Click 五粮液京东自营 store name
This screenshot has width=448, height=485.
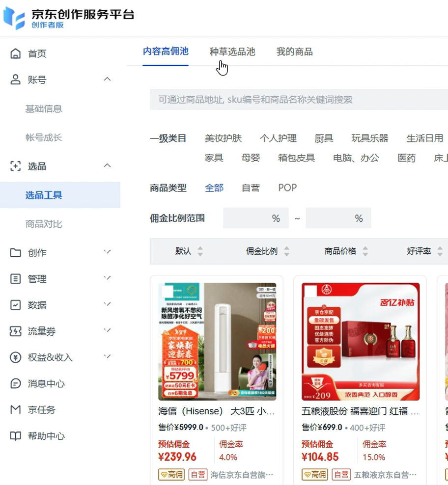coord(385,475)
